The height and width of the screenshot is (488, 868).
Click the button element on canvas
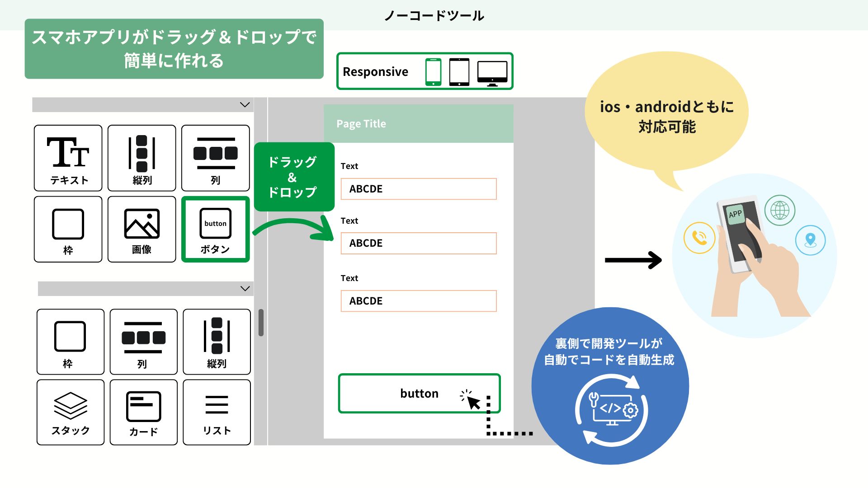(x=419, y=393)
